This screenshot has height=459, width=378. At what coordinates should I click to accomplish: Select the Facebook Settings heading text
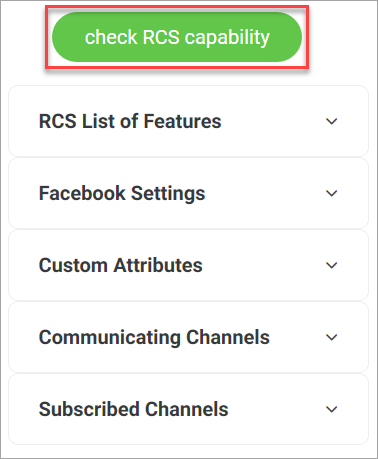[x=122, y=194]
